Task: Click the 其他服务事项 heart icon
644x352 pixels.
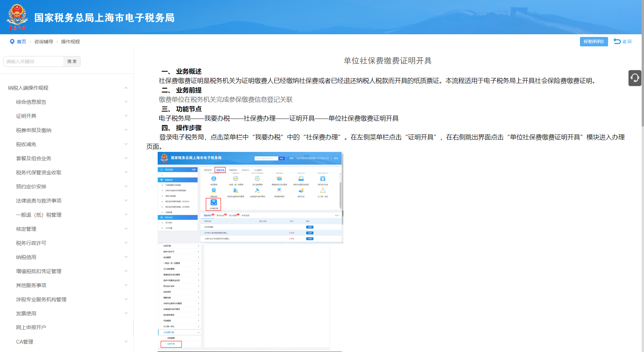Action: pyautogui.click(x=279, y=191)
